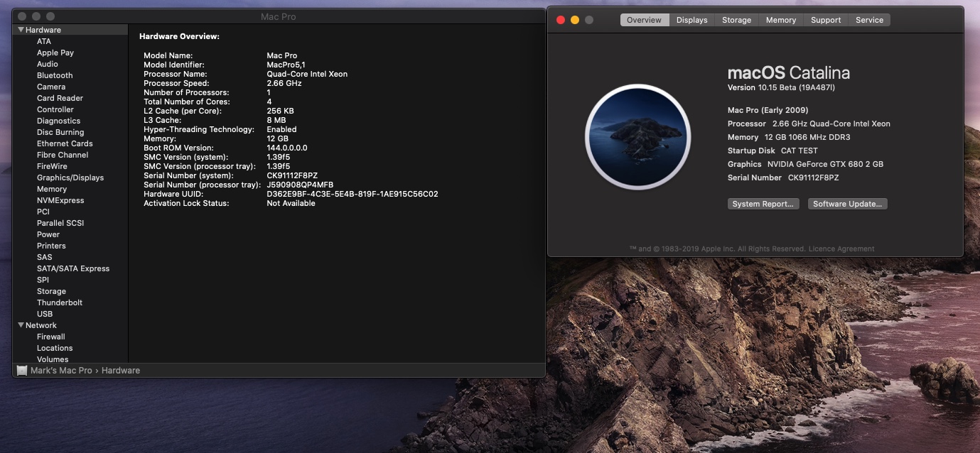
Task: Select Disc Burning in the sidebar
Action: tap(60, 132)
